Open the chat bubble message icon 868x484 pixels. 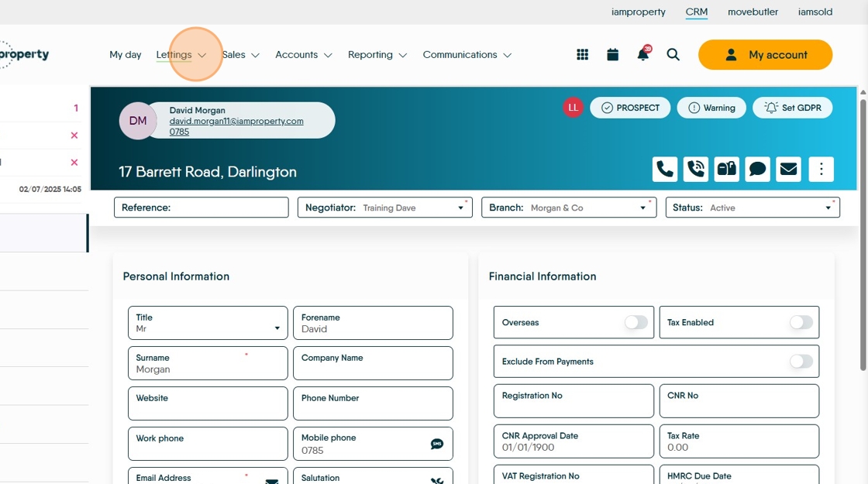tap(757, 170)
